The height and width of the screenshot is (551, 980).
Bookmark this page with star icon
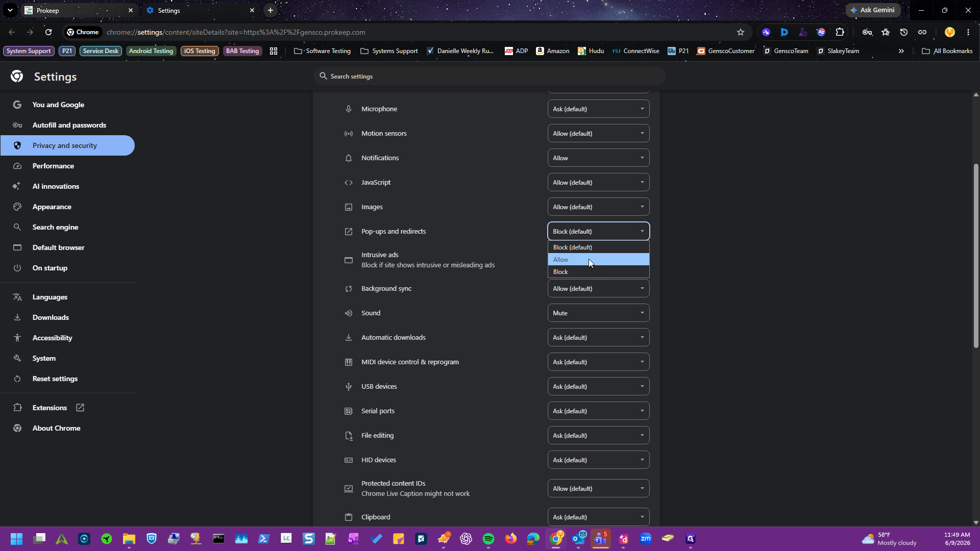tap(741, 32)
